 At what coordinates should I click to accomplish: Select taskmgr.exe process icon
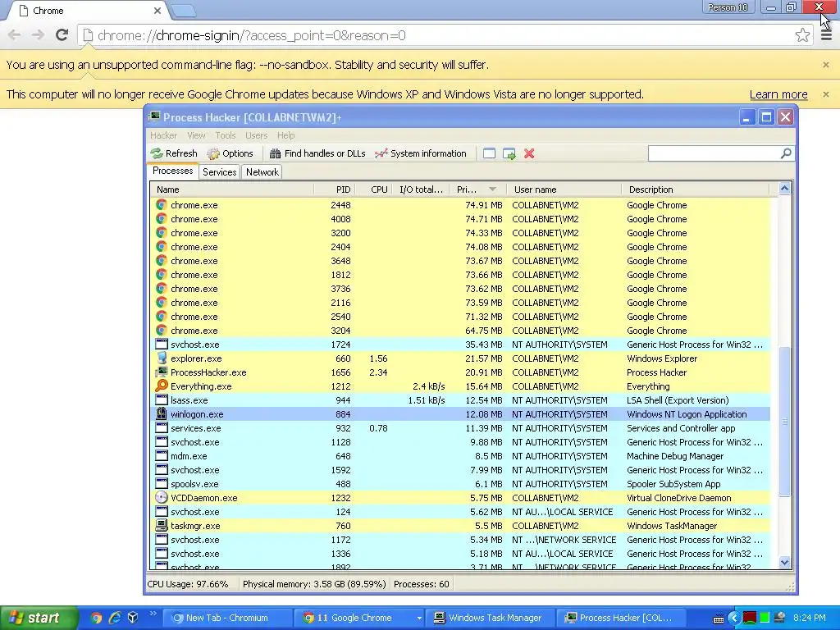pos(162,526)
